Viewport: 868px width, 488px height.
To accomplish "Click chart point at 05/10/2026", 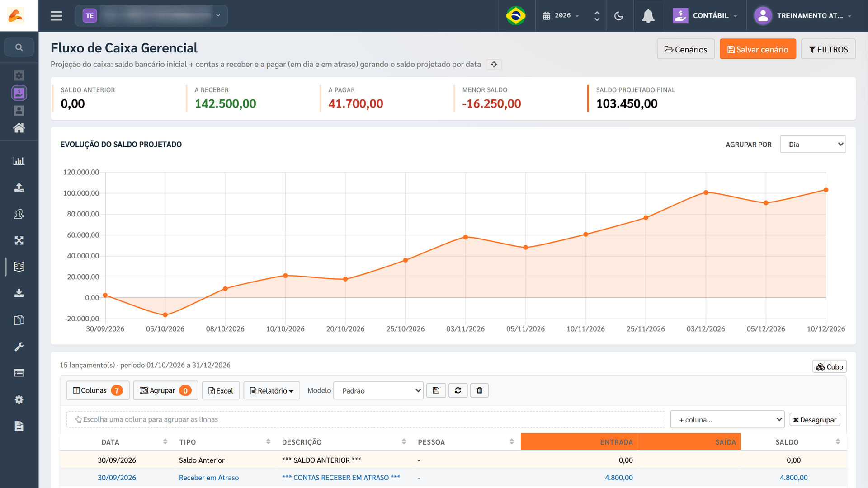I will (165, 315).
